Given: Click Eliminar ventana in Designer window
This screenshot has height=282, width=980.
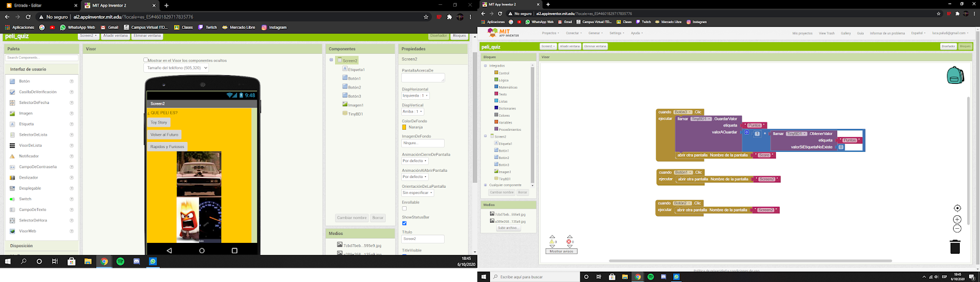Looking at the screenshot, I should 147,36.
